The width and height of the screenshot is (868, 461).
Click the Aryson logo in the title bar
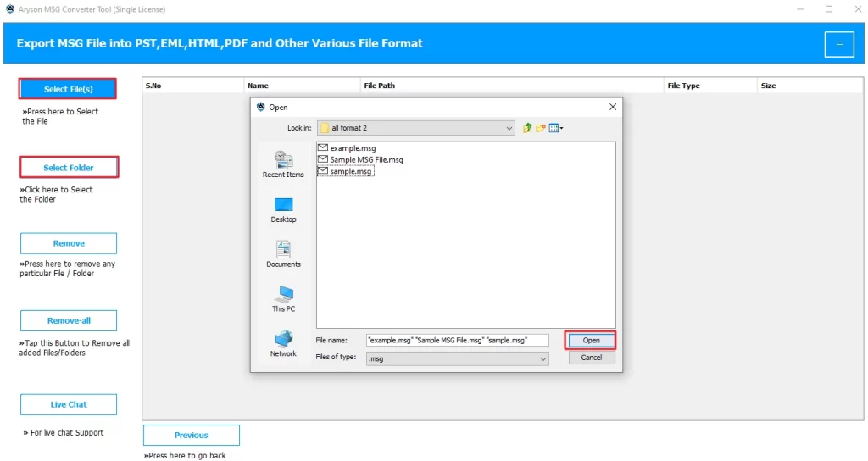[10, 9]
